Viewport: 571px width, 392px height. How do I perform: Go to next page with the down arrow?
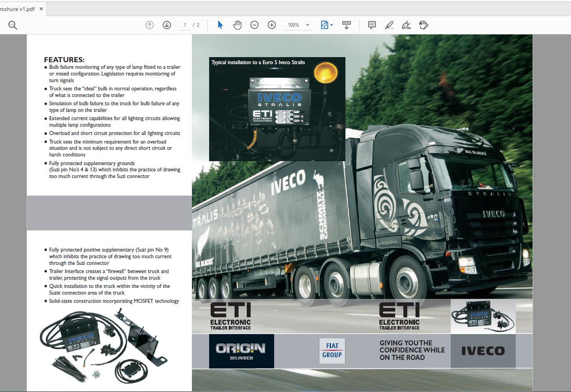166,25
